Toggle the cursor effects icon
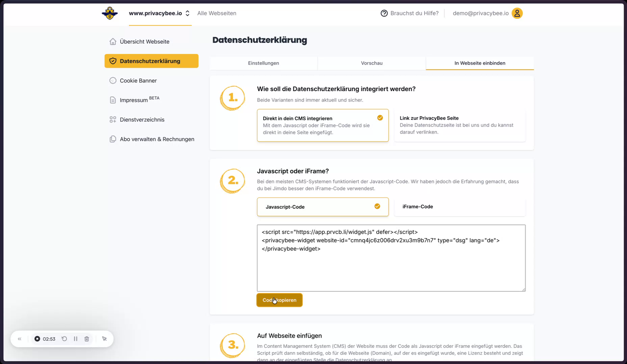 coord(104,339)
